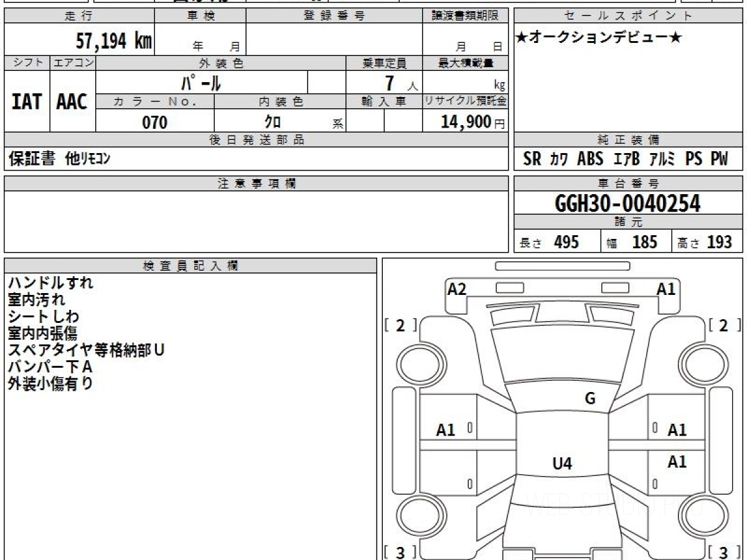747x560 pixels.
Task: Click the 諸元 header
Action: (628, 222)
